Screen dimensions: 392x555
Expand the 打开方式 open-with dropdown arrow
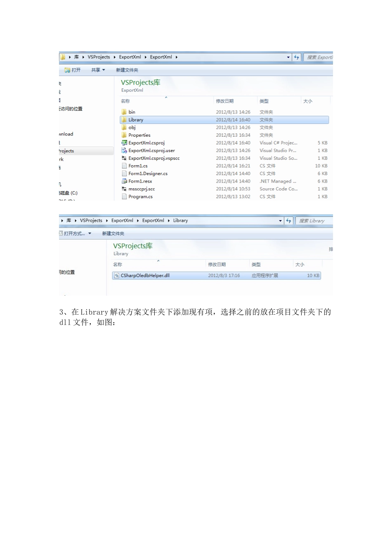[90, 234]
